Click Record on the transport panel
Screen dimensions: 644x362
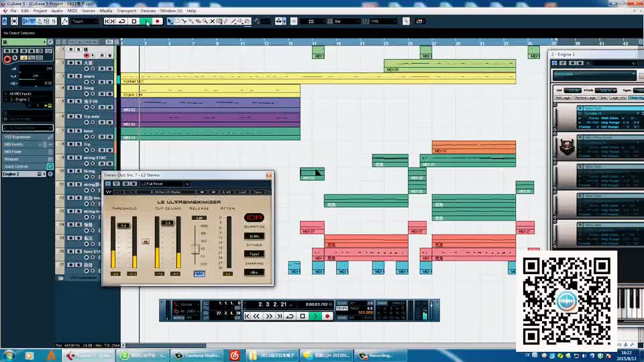(327, 316)
